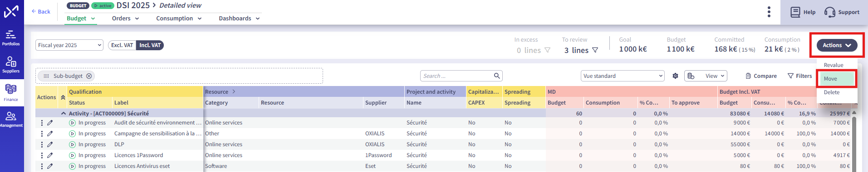This screenshot has height=172, width=868.
Task: Switch amounts to Excl. VAT
Action: (122, 45)
